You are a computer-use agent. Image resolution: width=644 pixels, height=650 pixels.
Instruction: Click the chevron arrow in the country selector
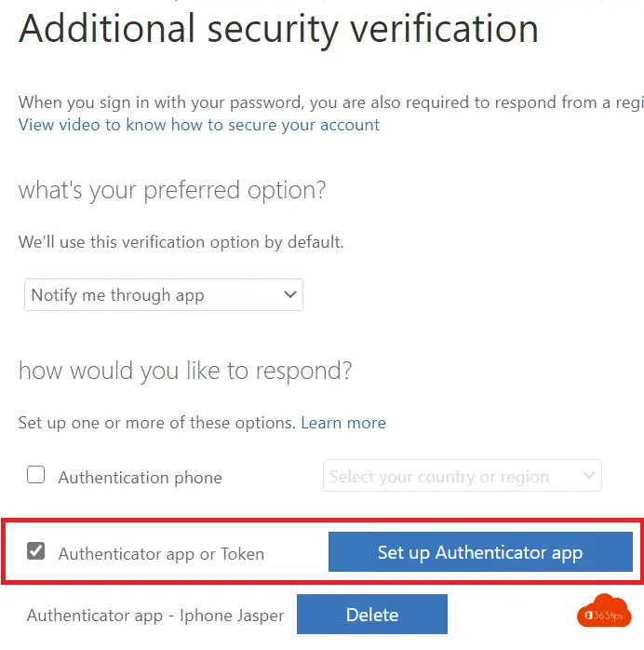tap(588, 475)
